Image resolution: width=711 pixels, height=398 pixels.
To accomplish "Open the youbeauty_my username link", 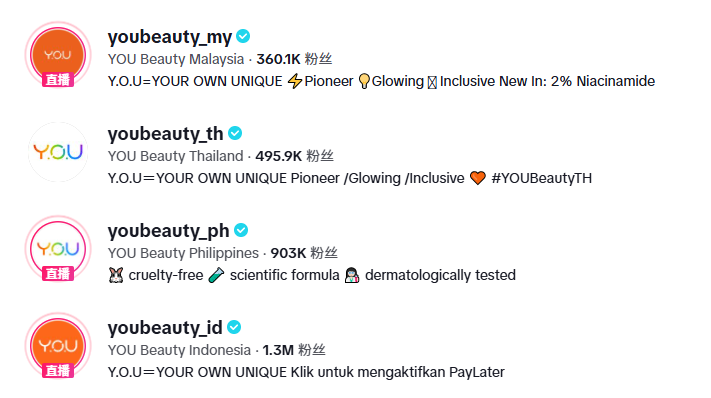I will 170,37.
